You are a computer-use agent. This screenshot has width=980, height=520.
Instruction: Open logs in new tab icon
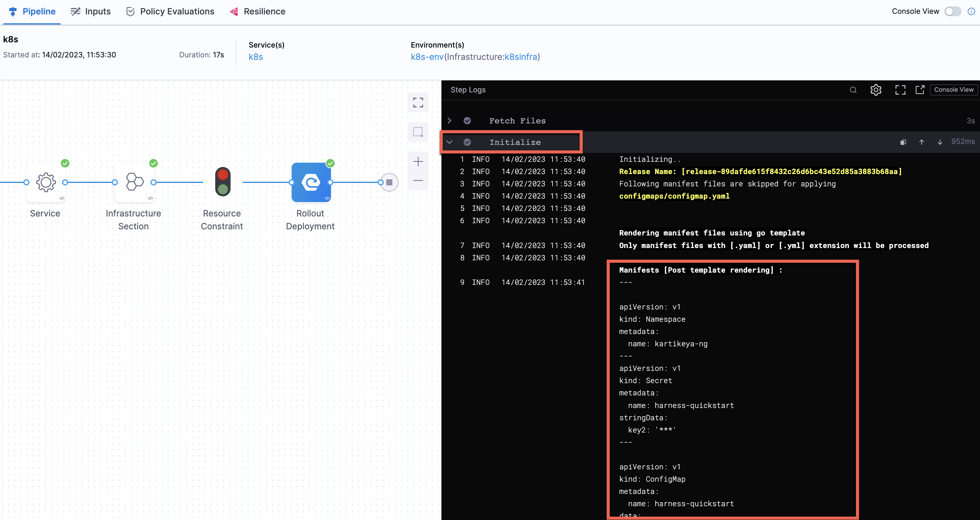920,90
